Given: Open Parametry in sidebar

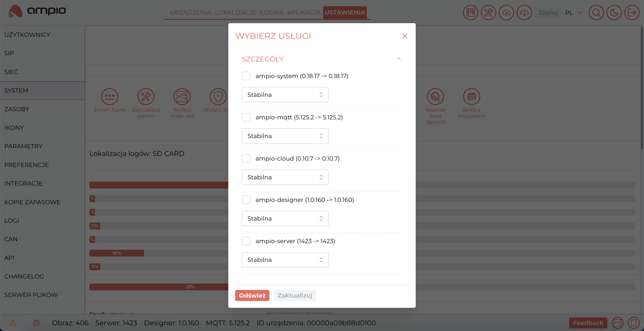Looking at the screenshot, I should pos(43,146).
